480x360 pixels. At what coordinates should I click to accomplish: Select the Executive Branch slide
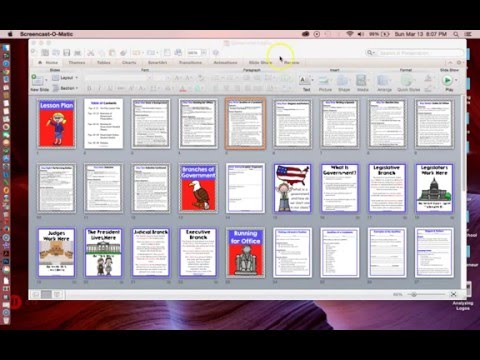198,253
